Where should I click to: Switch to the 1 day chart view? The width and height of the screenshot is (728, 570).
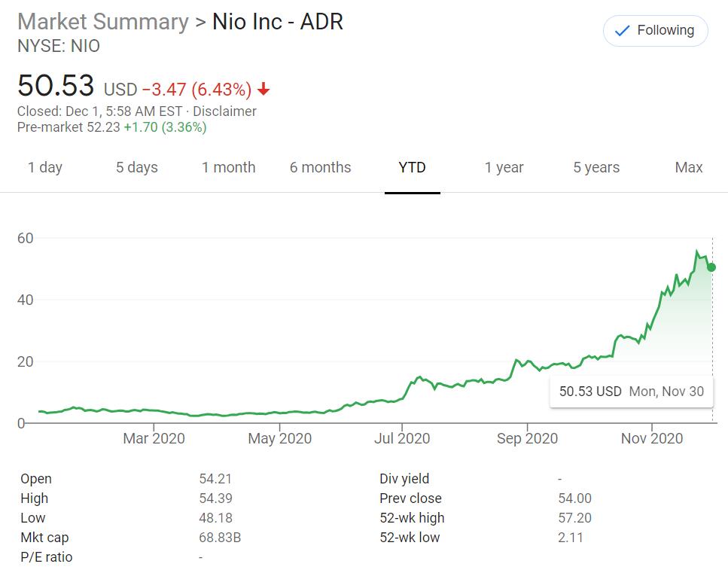coord(45,167)
